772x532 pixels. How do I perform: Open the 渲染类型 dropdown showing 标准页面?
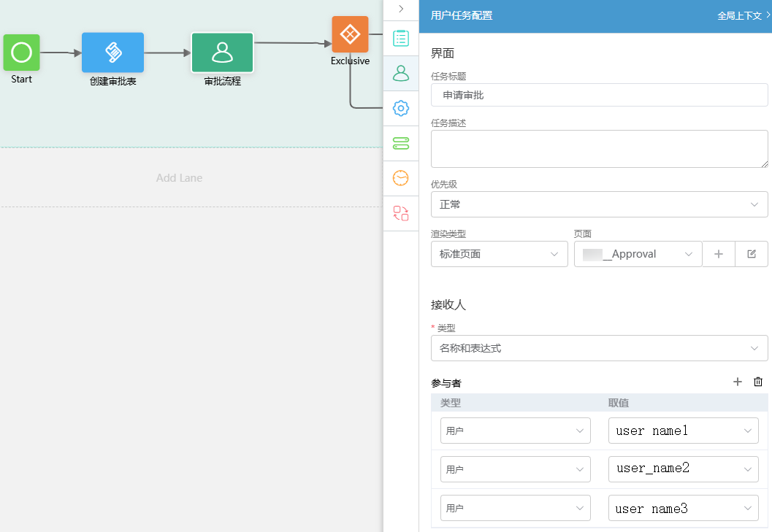[500, 254]
